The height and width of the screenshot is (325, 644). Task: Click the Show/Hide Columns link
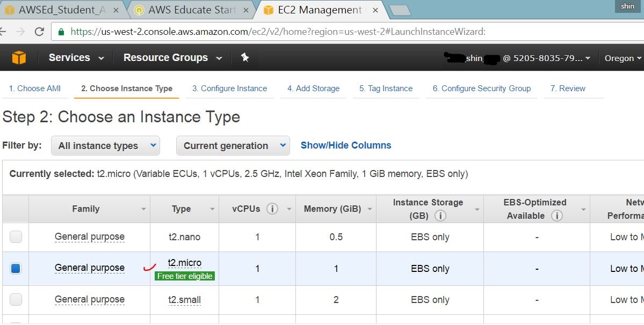click(x=346, y=145)
